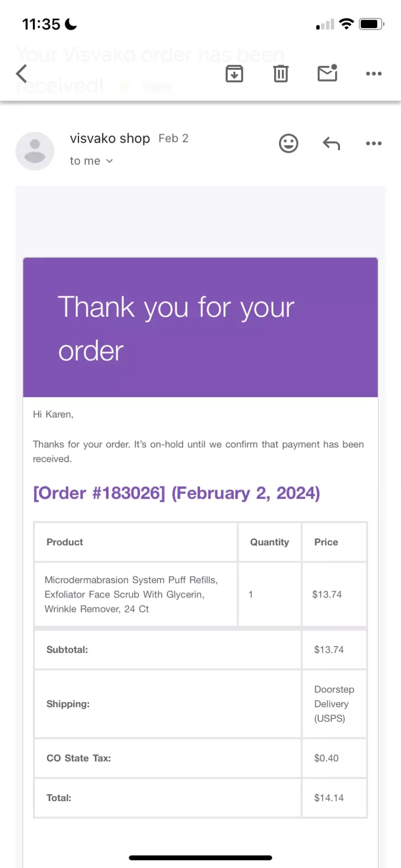The image size is (401, 868).
Task: Add an emoji reaction with the smiley icon
Action: pyautogui.click(x=289, y=143)
